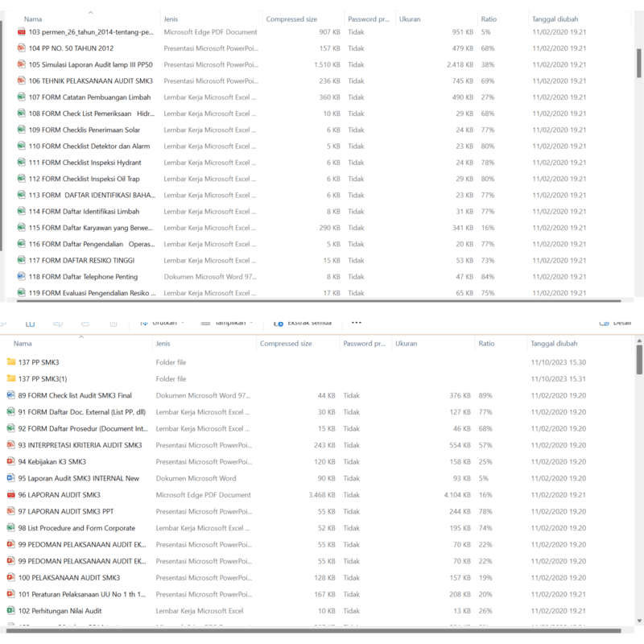Click the PowerPoint icon of 93 INTERPRETASI KRITERIA AUDIT SMK3
Viewport: 644px width, 644px height.
[11, 445]
